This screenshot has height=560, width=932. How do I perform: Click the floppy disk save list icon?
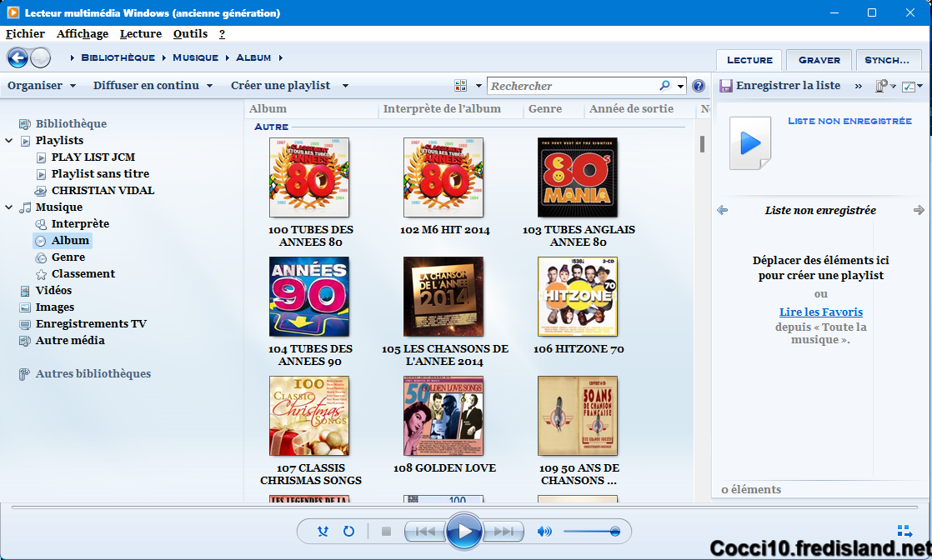(x=726, y=86)
